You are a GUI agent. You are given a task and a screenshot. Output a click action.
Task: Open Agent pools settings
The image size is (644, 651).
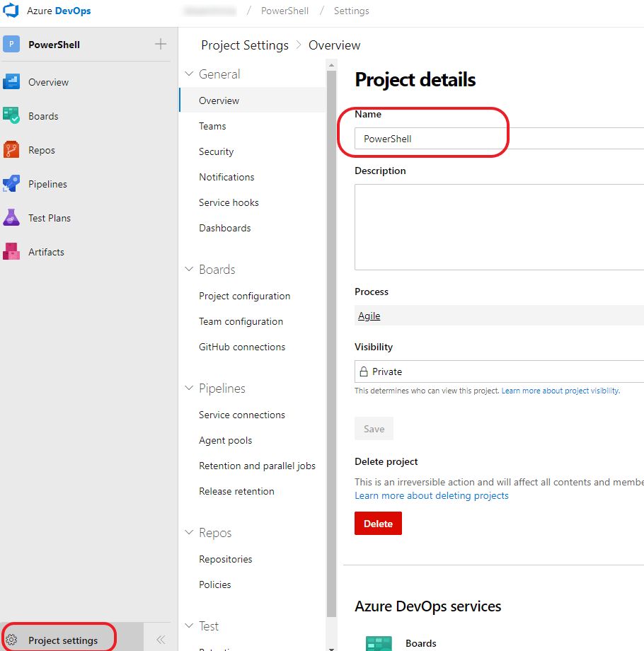coord(225,440)
